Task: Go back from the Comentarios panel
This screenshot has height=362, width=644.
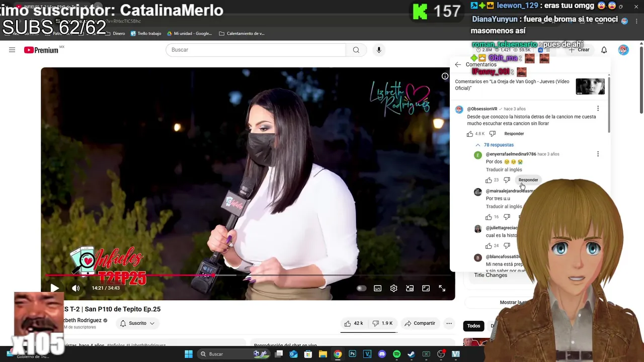Action: click(x=458, y=64)
